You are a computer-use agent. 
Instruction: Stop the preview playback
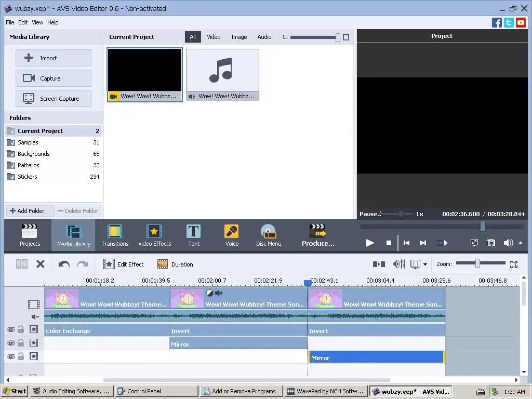point(389,243)
